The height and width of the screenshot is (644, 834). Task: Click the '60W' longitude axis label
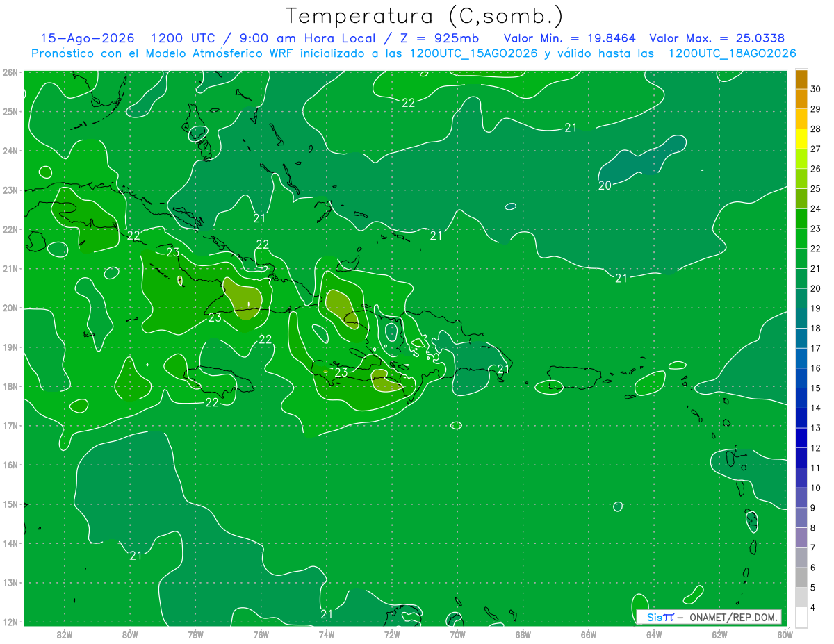coord(785,634)
